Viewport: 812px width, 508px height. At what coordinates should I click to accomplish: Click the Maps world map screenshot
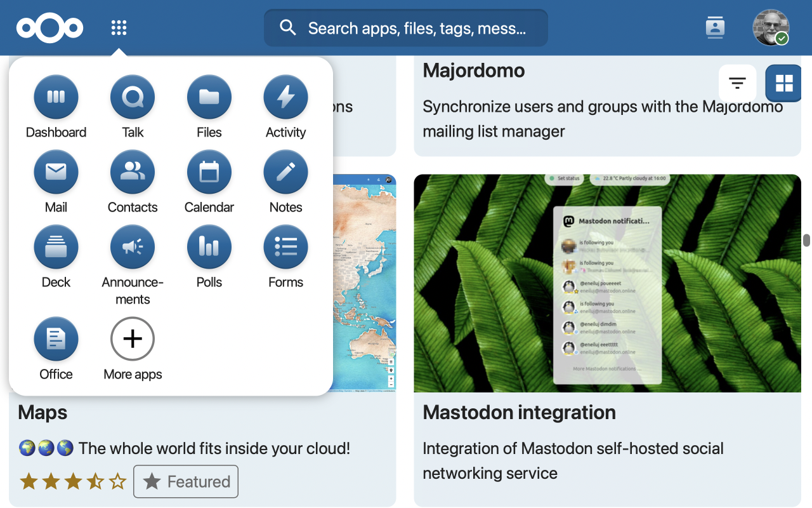click(364, 283)
